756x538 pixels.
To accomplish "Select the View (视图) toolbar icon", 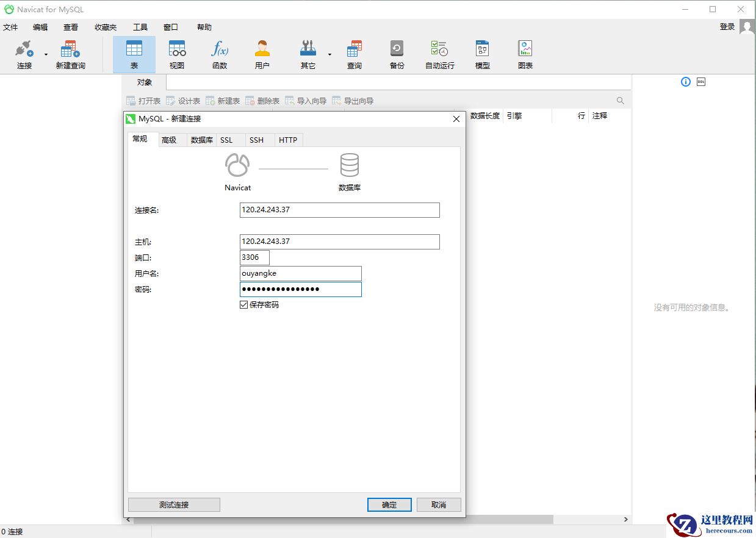I will point(177,54).
